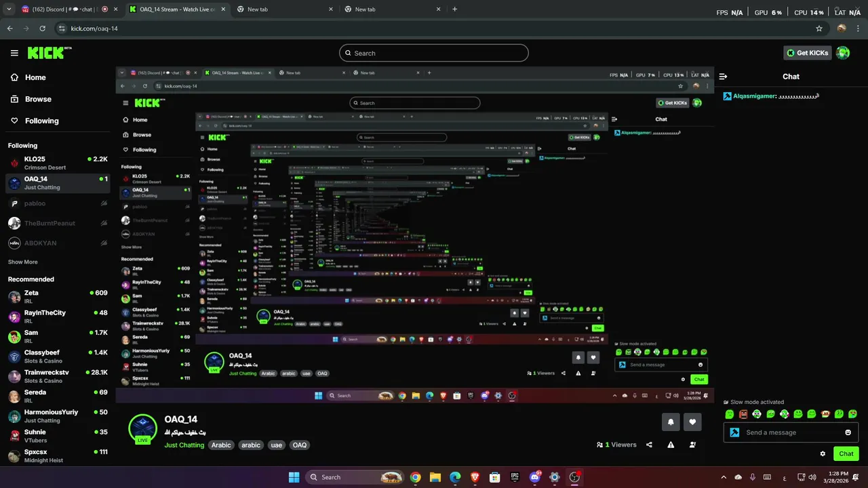Click the Get KICKs button beside profile avatar
This screenshot has height=488, width=868.
(808, 53)
